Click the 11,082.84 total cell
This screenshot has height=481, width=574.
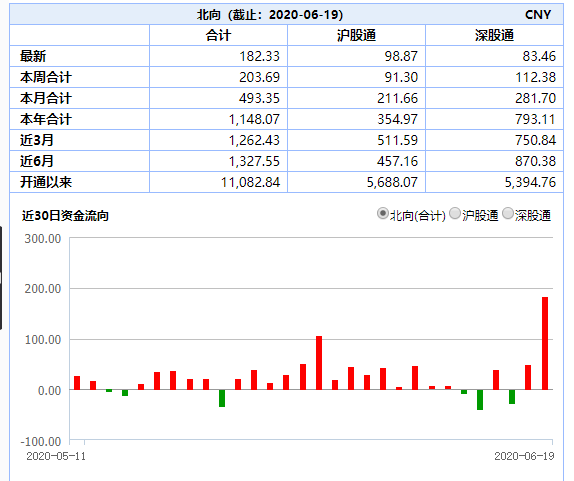(250, 182)
